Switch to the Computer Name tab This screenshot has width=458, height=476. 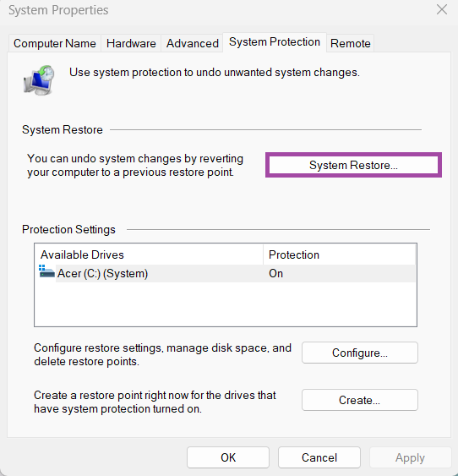(x=55, y=43)
